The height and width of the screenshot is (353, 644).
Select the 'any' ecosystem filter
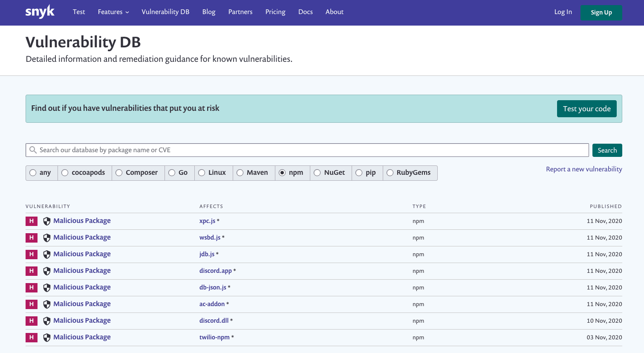pos(41,173)
